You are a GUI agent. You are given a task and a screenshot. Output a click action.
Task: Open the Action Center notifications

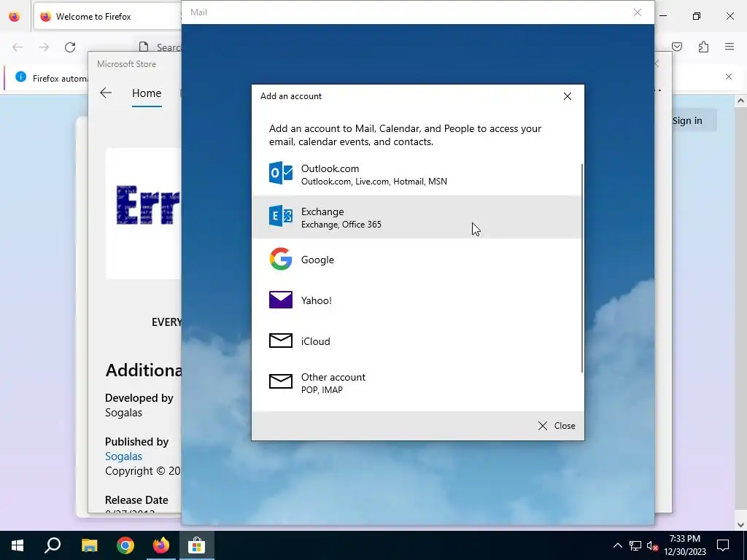pyautogui.click(x=723, y=545)
